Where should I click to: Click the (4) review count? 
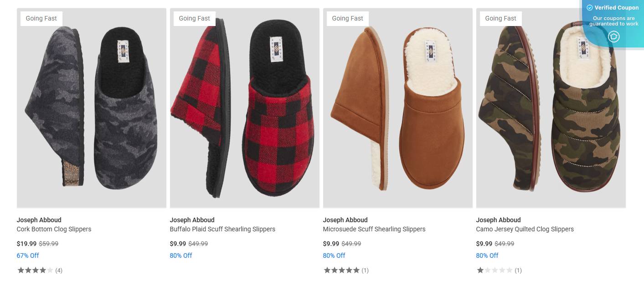[59, 271]
